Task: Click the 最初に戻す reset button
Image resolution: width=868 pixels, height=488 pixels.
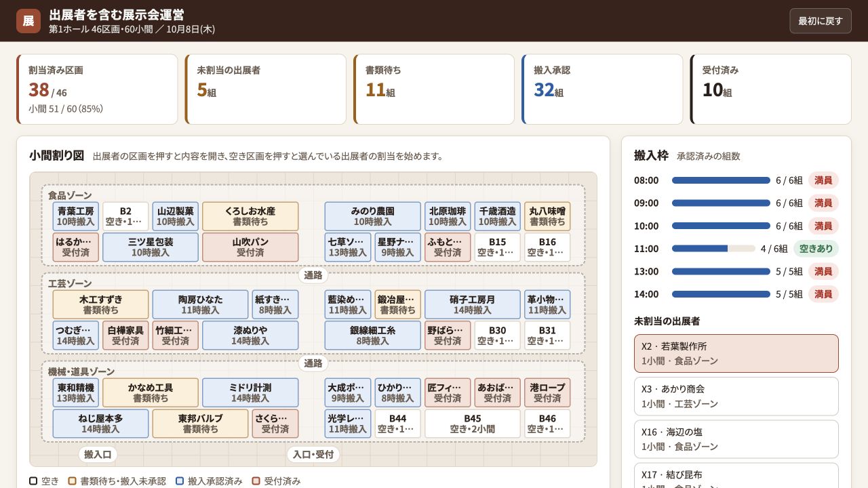Action: point(820,21)
